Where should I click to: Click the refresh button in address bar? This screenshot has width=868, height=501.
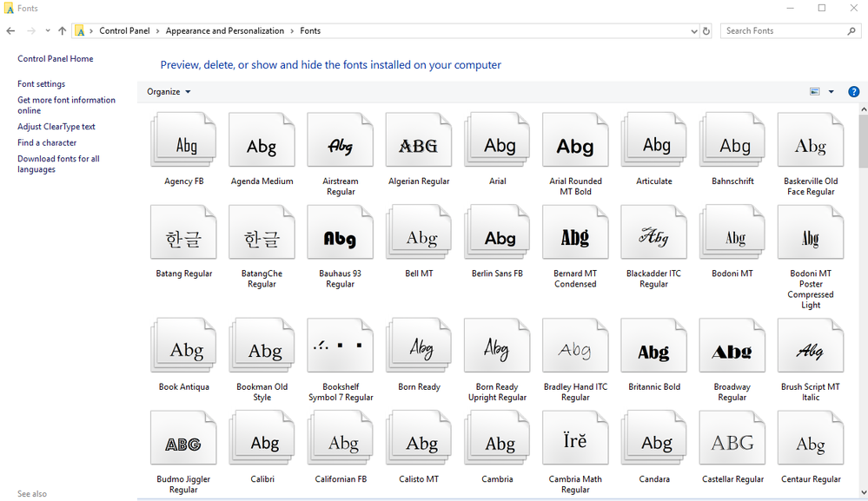706,31
